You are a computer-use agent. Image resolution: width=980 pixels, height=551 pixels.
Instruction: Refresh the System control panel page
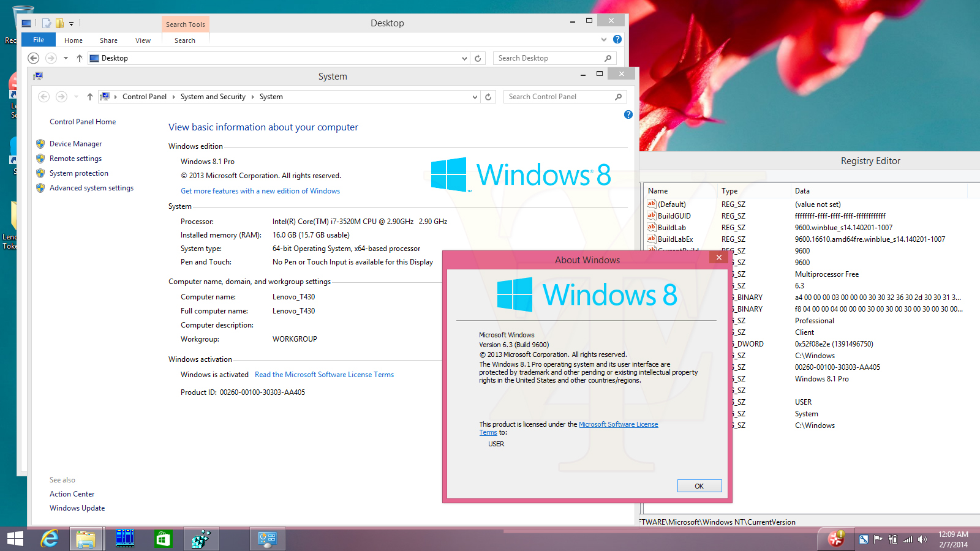(488, 97)
